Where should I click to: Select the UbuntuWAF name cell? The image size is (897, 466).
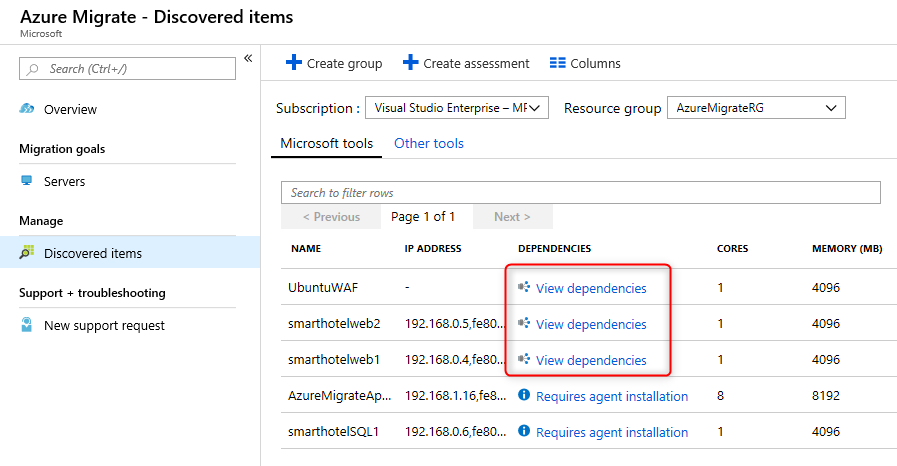(323, 287)
